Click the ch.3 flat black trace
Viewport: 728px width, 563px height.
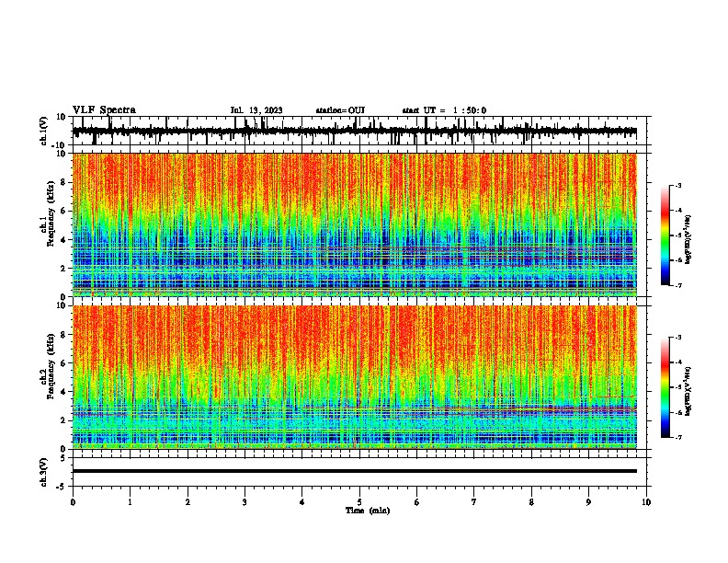pos(354,471)
